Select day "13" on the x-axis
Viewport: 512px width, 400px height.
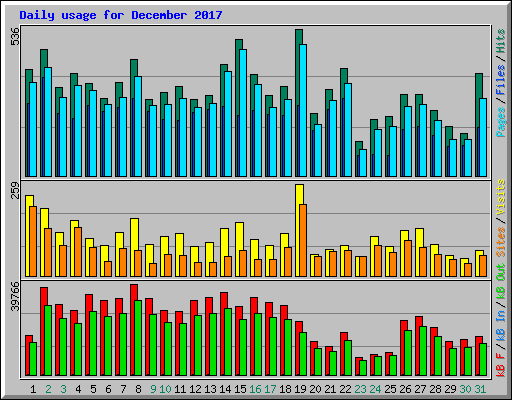(x=210, y=389)
